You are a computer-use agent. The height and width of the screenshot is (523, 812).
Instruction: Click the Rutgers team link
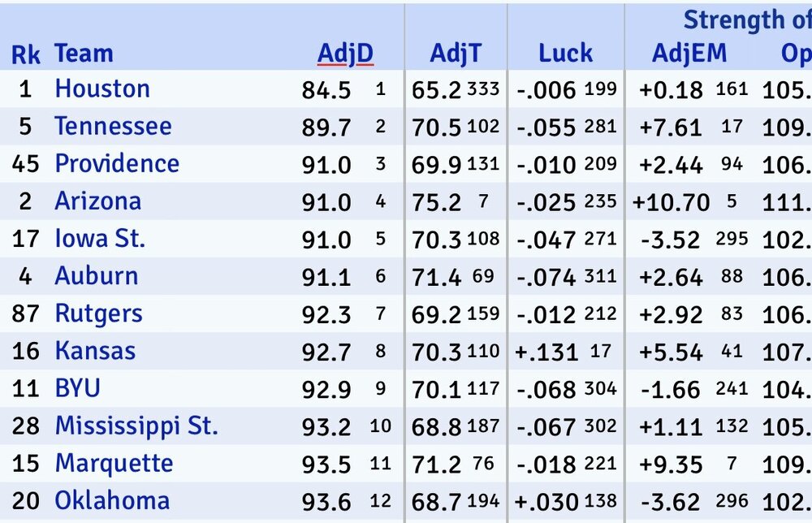click(98, 313)
